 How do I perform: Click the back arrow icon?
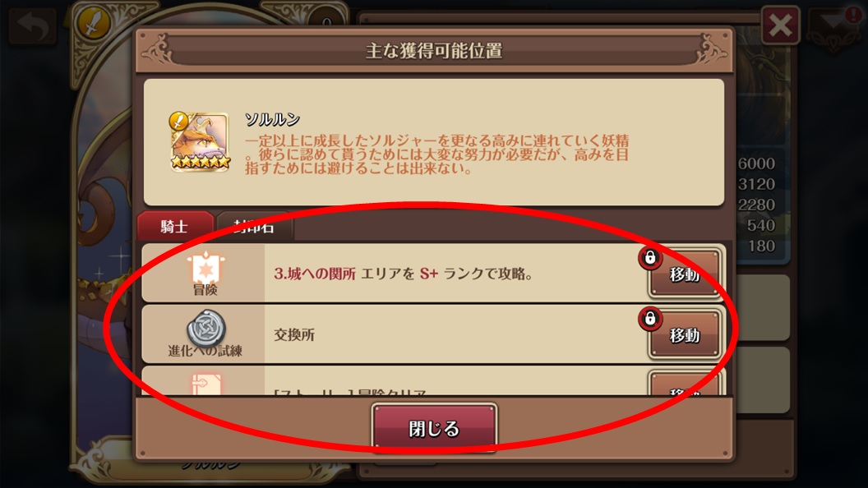tap(33, 24)
